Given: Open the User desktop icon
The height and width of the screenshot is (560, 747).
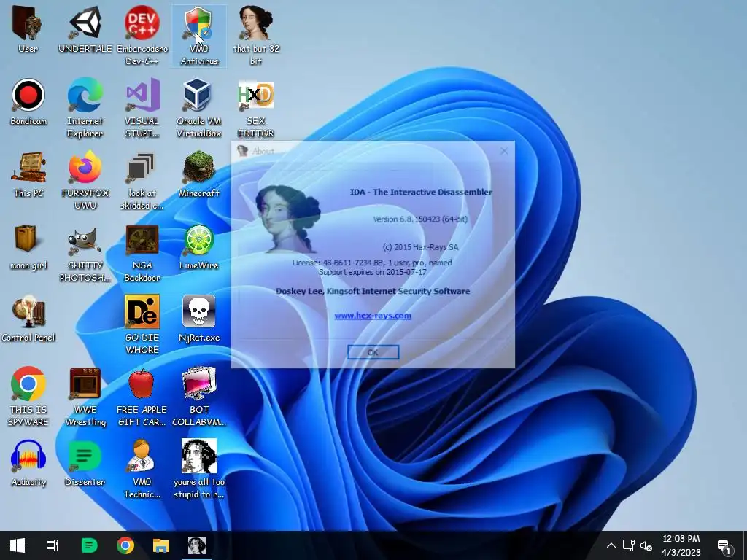Looking at the screenshot, I should coord(28,29).
